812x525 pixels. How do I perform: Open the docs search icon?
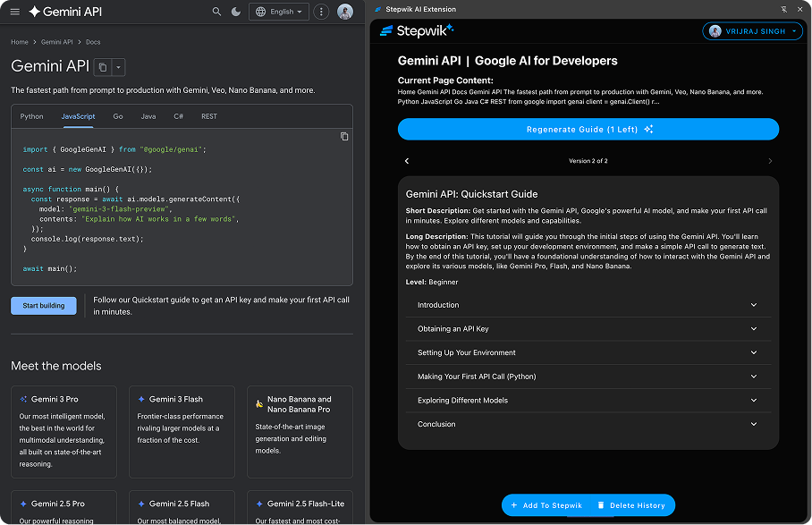(216, 12)
